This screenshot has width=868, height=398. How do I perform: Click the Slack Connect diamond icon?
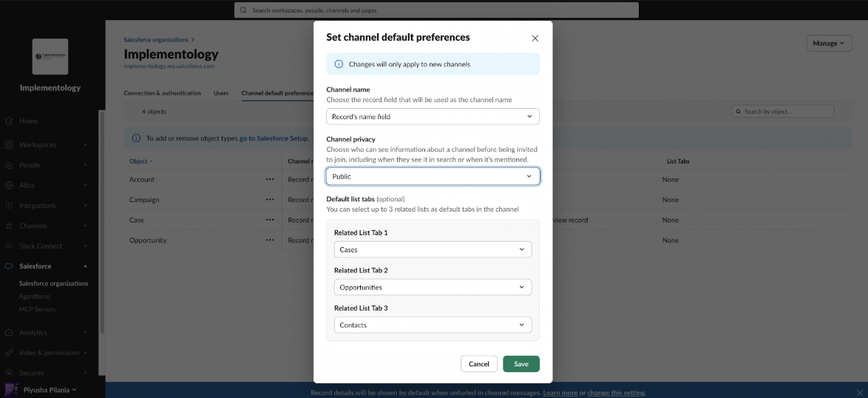click(9, 246)
